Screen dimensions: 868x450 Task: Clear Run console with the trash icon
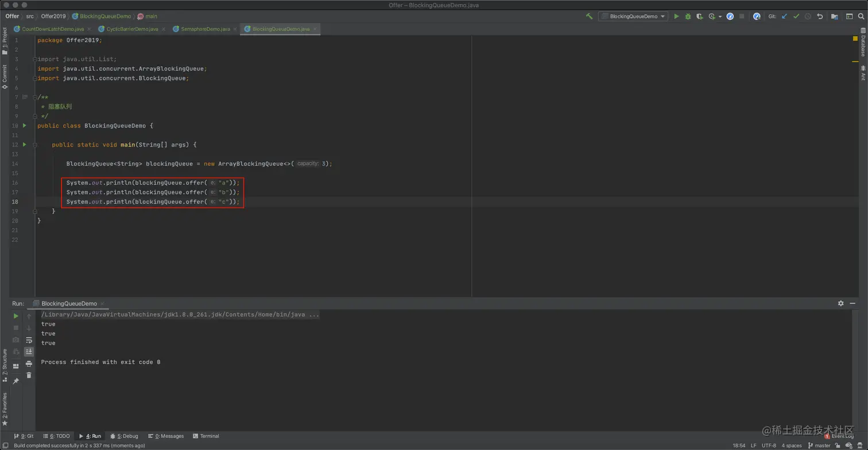click(x=29, y=375)
